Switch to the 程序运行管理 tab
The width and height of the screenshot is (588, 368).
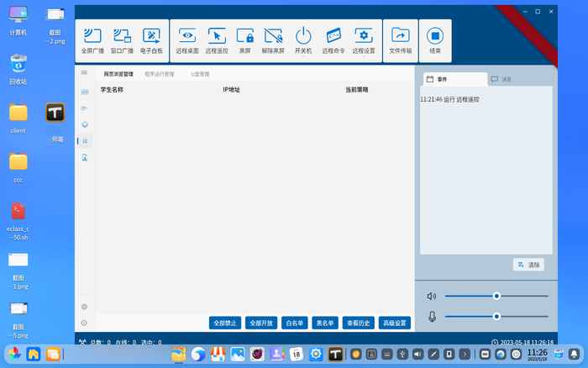tap(159, 74)
